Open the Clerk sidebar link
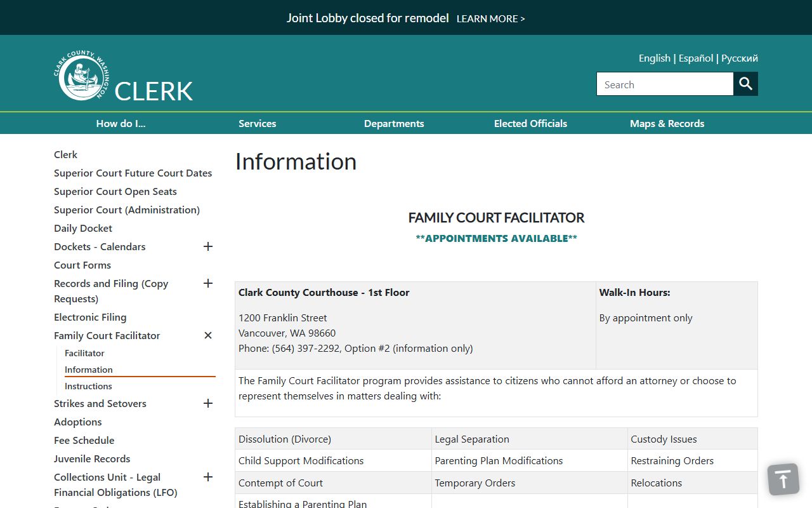The width and height of the screenshot is (812, 508). point(65,154)
